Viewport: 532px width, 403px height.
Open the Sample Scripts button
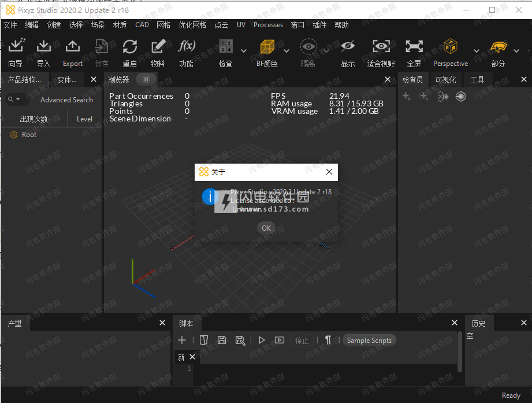(369, 340)
